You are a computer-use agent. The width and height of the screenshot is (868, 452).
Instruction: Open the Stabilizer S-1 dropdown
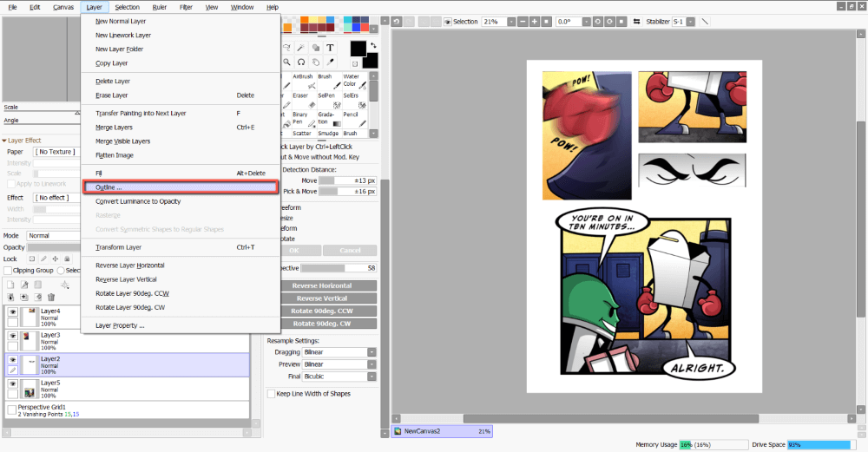point(691,22)
